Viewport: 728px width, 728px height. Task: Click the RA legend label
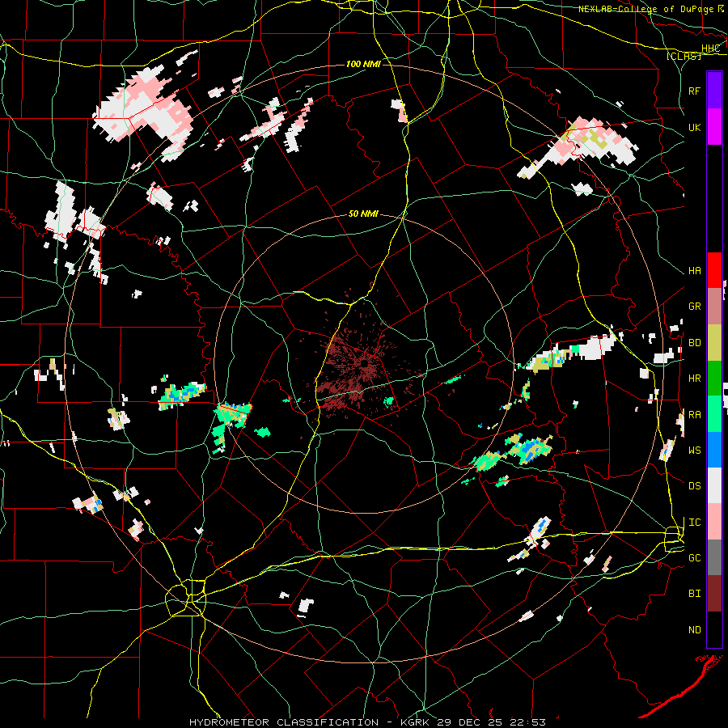(x=695, y=414)
